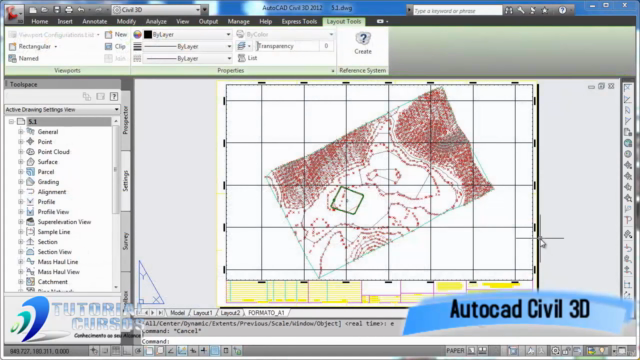Open the AutoCAD application menu button
The width and height of the screenshot is (640, 360).
tap(13, 13)
